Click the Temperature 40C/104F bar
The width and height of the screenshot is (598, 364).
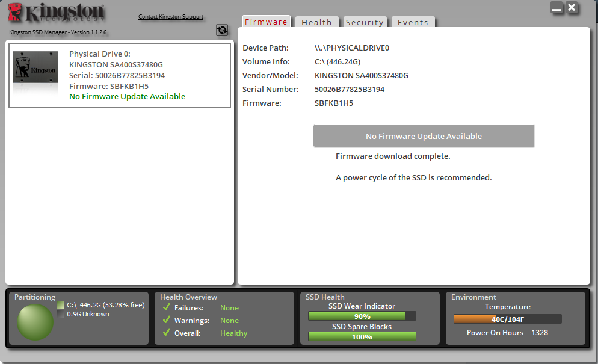point(508,319)
